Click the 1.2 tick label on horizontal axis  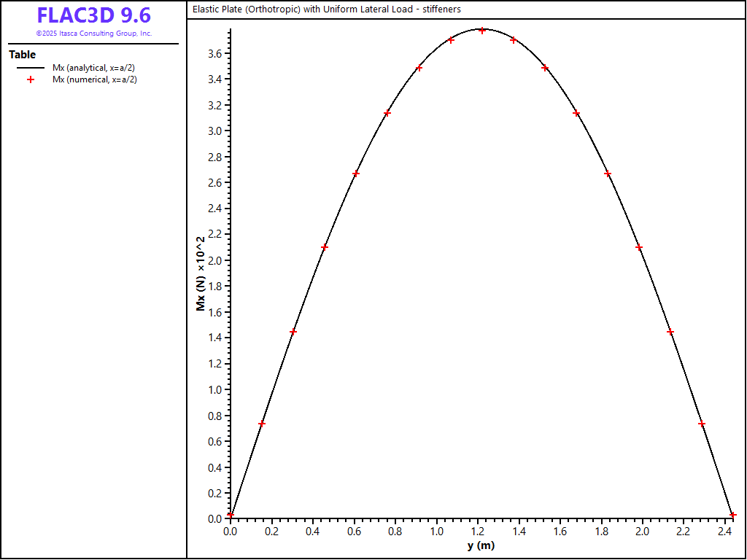(x=477, y=532)
